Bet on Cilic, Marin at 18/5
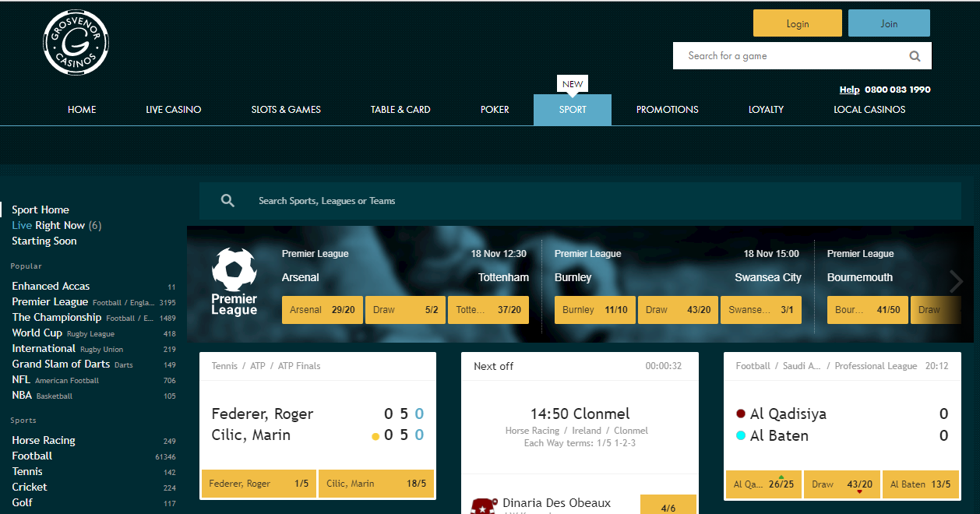 (376, 484)
